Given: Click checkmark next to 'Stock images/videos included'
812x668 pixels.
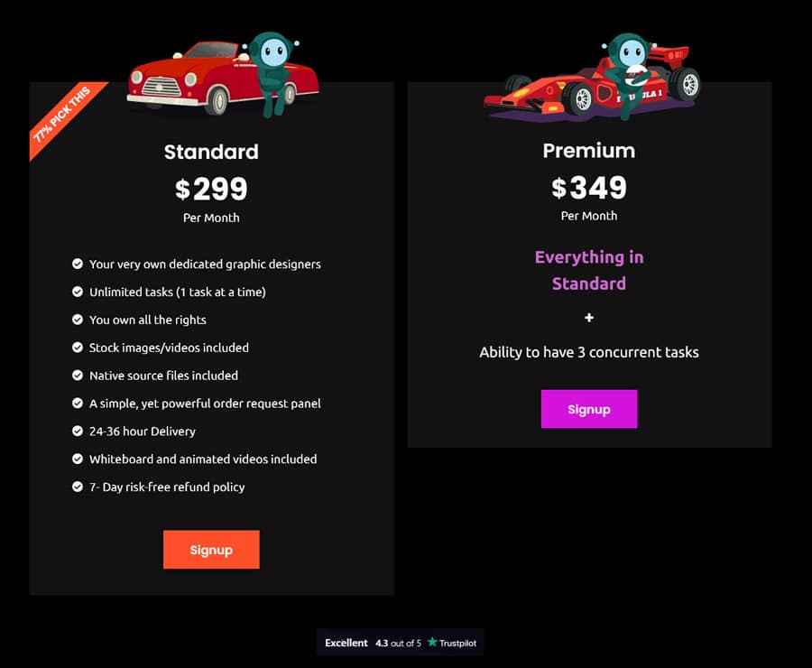Looking at the screenshot, I should click(78, 348).
